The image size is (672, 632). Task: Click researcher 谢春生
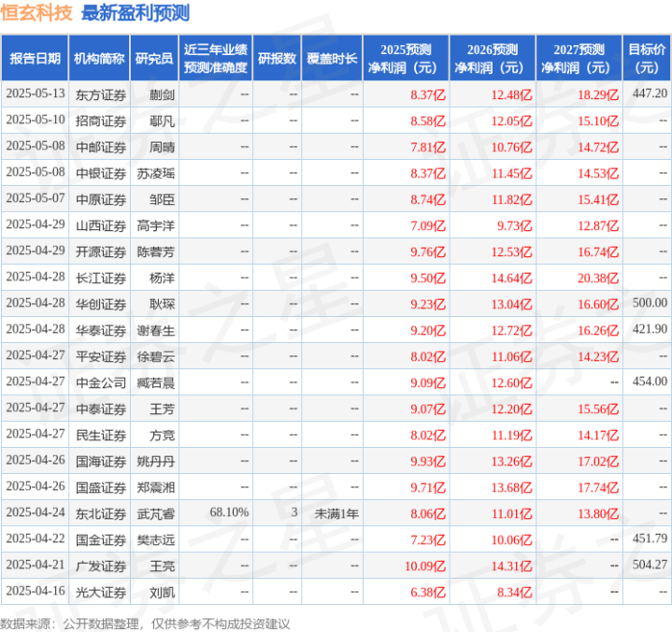click(155, 330)
